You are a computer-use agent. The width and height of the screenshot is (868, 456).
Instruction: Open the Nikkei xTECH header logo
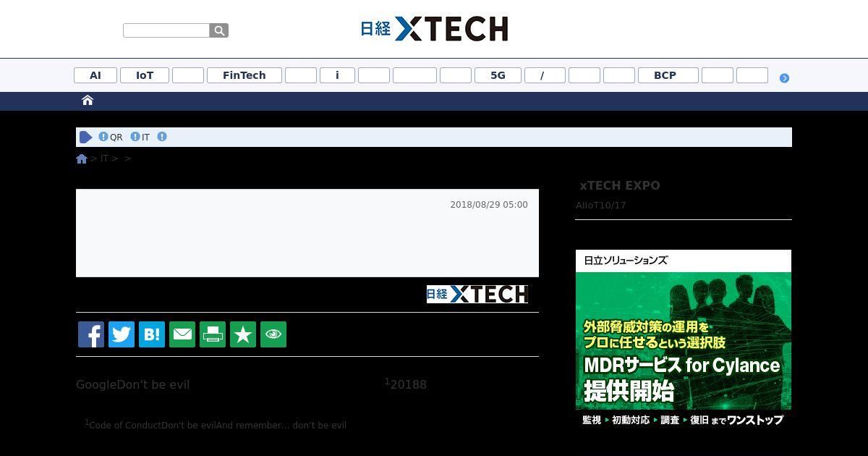point(434,29)
